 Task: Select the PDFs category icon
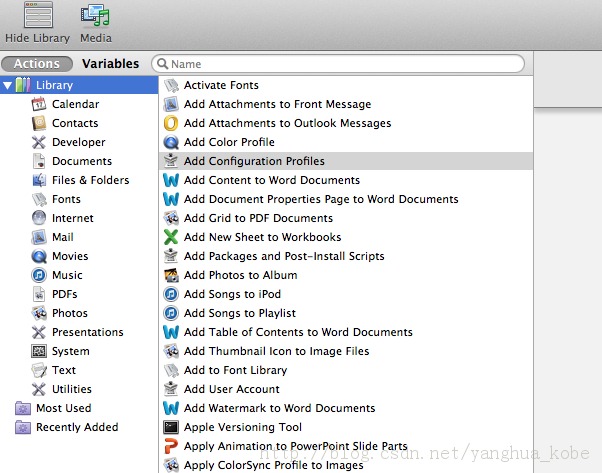pyautogui.click(x=39, y=294)
